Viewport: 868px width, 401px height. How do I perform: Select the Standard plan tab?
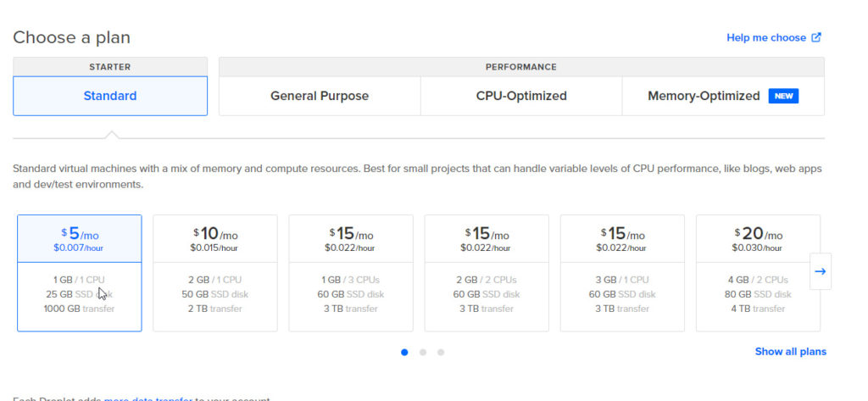(x=110, y=96)
